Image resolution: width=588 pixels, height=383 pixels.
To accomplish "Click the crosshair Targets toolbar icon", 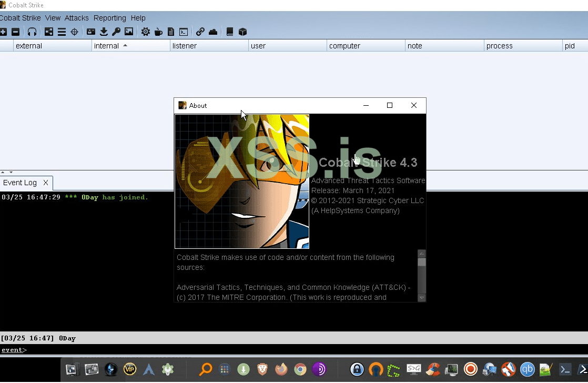I will (74, 32).
